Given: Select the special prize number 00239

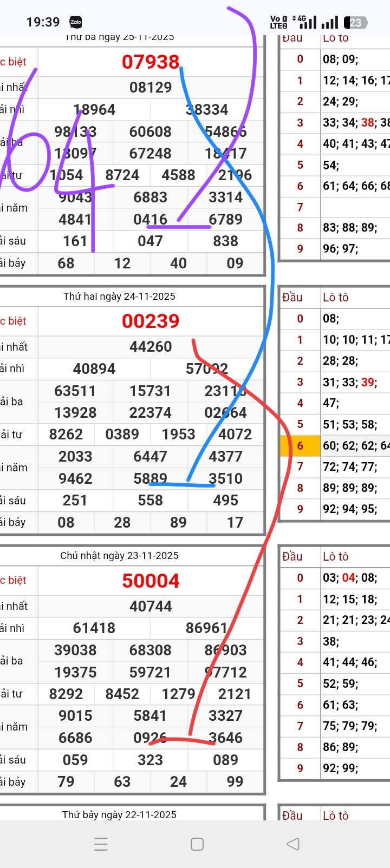Looking at the screenshot, I should click(151, 321).
